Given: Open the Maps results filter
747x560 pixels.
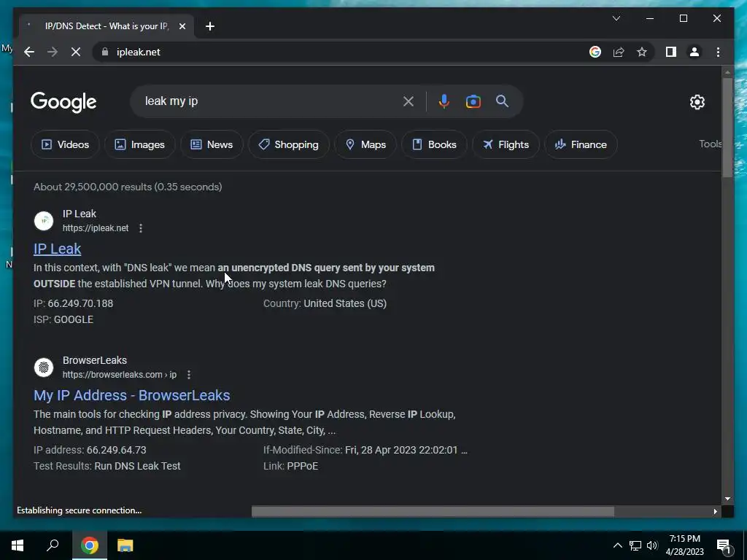Looking at the screenshot, I should pos(365,144).
